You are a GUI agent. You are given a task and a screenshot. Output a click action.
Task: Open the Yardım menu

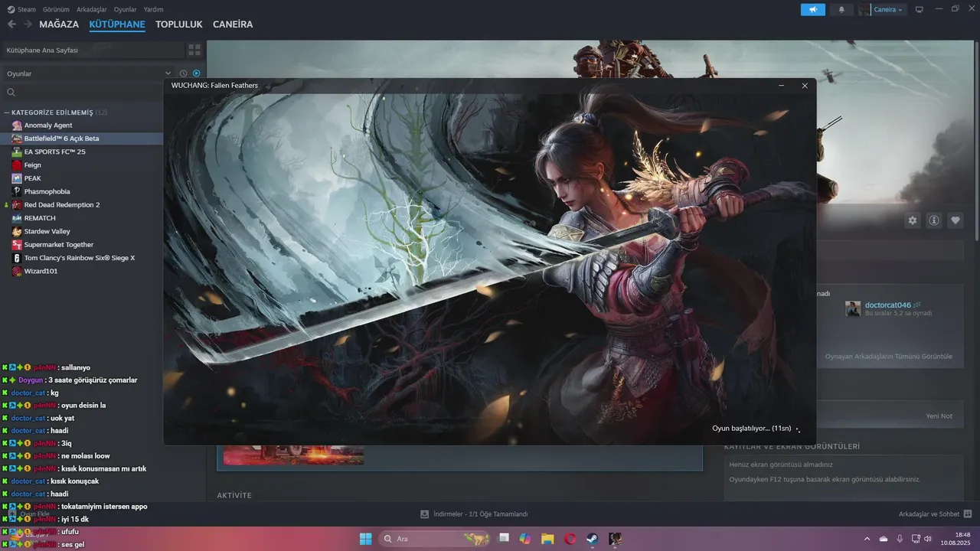click(154, 9)
